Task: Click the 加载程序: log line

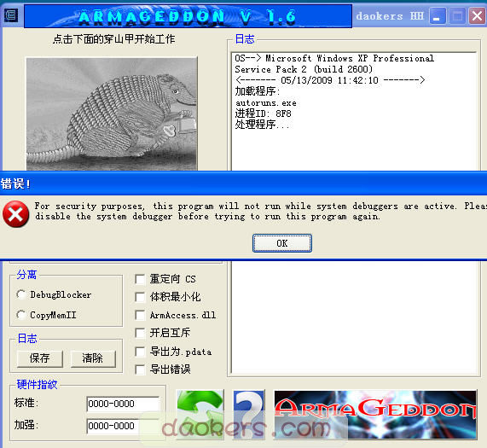Action: pos(258,91)
